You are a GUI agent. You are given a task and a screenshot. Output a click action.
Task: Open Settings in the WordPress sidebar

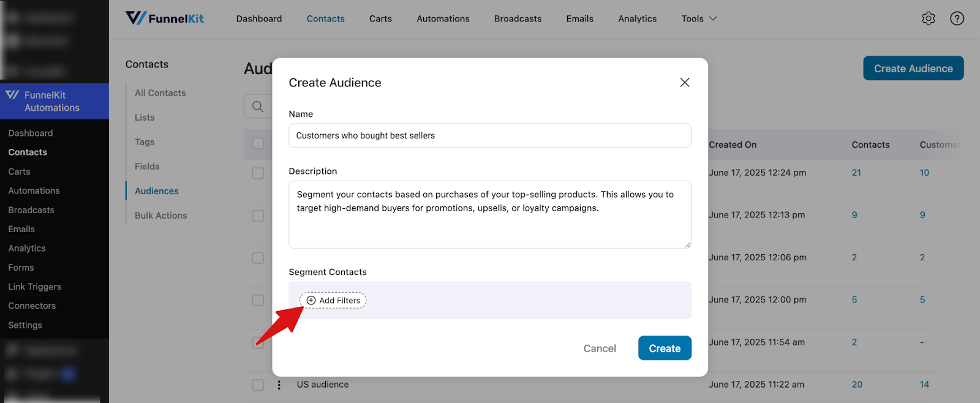[25, 325]
